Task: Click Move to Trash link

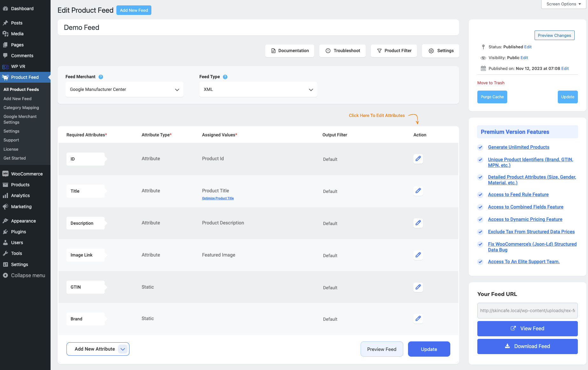Action: [491, 83]
